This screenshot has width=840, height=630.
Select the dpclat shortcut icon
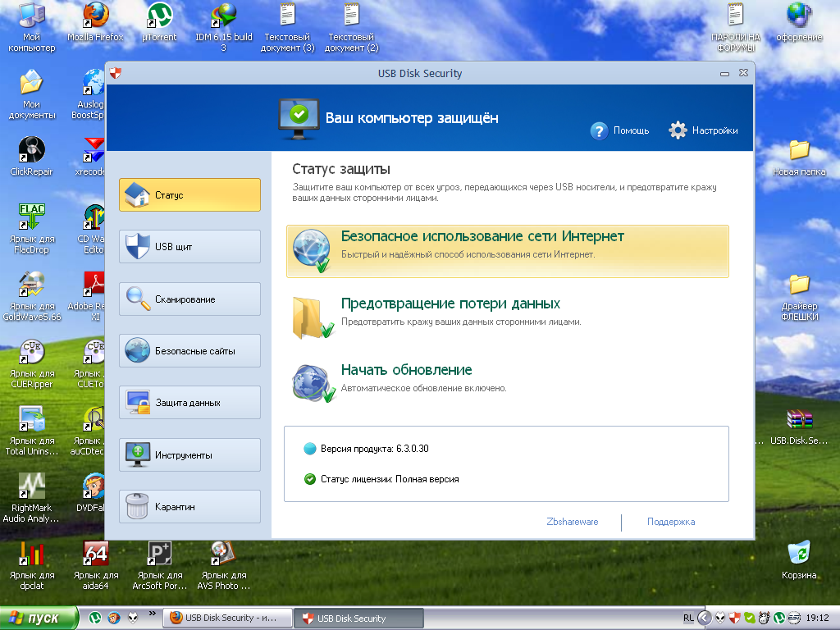point(32,565)
